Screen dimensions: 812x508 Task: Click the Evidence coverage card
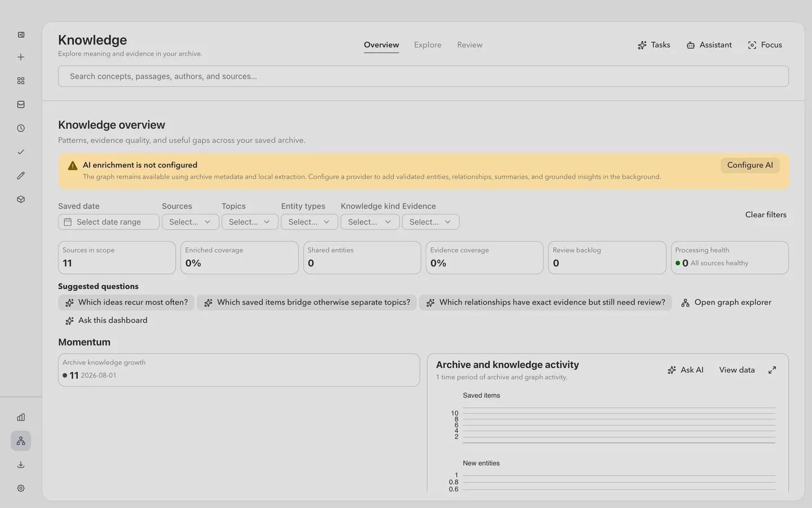pyautogui.click(x=484, y=258)
